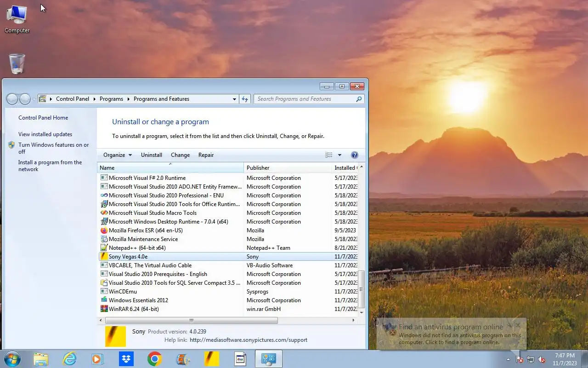Select Microsoft Visual Studio Macro Tools
588x368 pixels.
[228, 213]
